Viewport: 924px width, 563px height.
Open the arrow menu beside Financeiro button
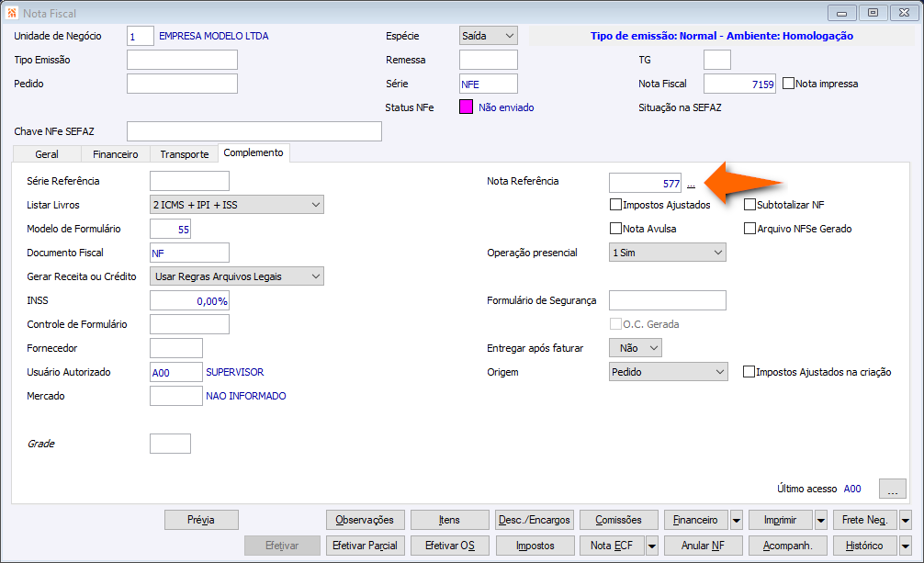(736, 520)
